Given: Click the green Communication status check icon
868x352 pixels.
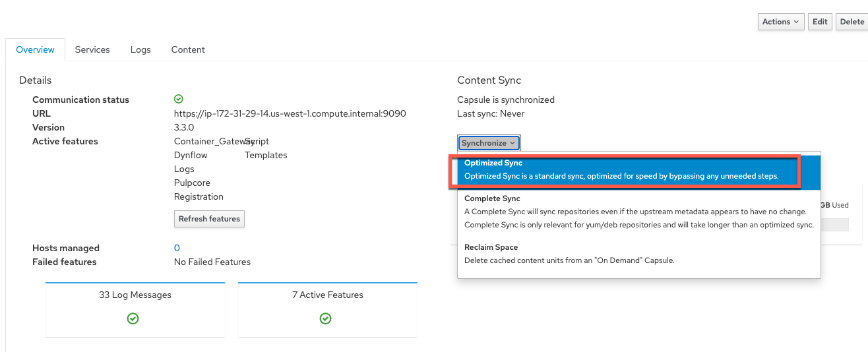Looking at the screenshot, I should (x=179, y=100).
